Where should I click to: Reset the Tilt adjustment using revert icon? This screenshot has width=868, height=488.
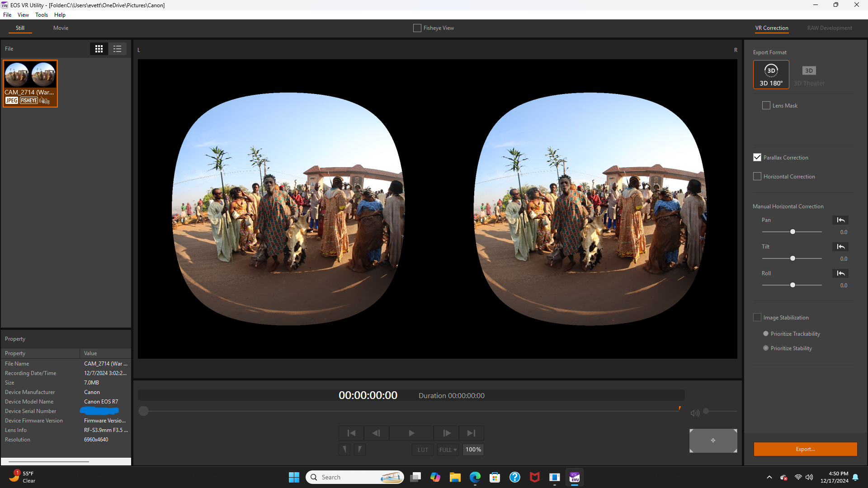click(840, 247)
